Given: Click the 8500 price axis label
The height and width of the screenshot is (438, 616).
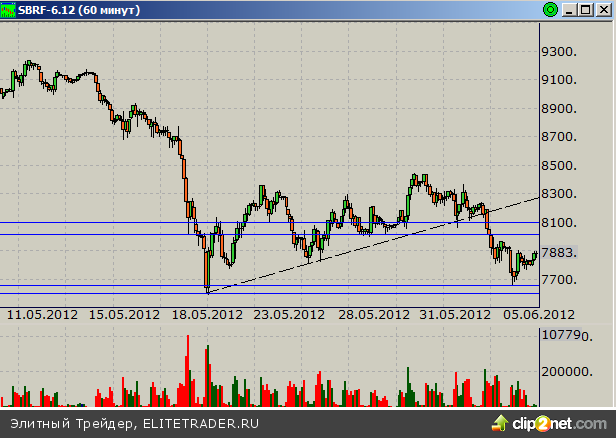Looking at the screenshot, I should click(x=558, y=166).
